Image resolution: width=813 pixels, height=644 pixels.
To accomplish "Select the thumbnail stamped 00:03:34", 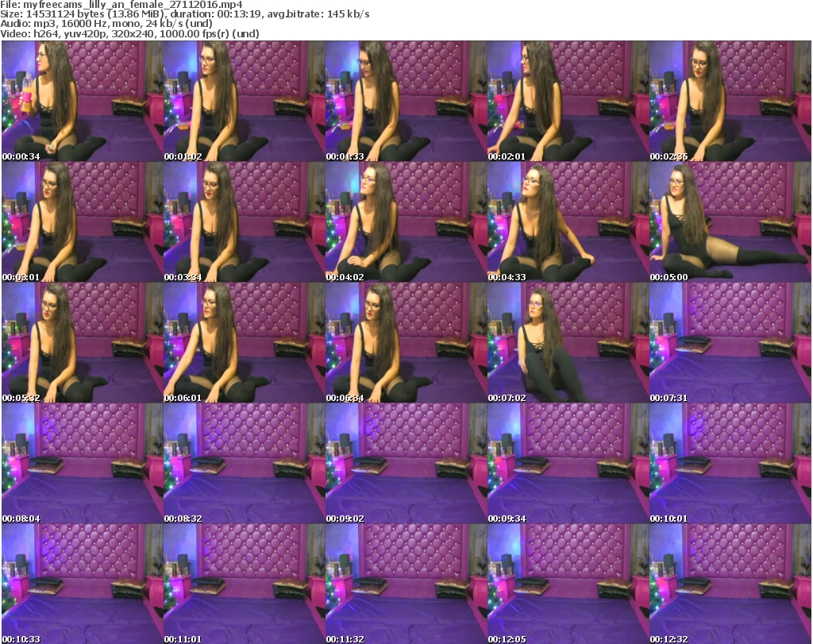I will pos(245,222).
